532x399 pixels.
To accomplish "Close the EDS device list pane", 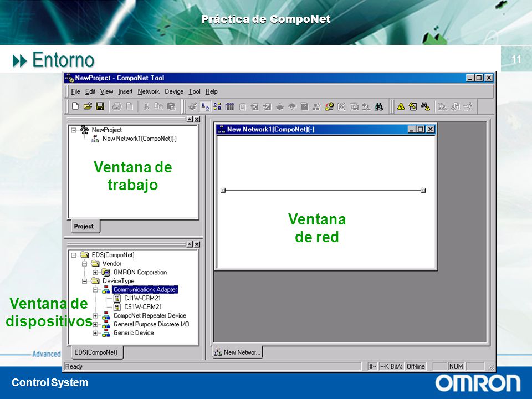I will (197, 244).
